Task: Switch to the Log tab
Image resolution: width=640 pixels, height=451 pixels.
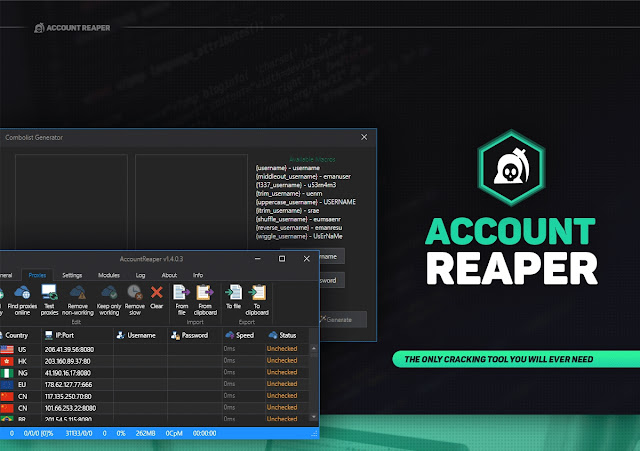Action: pyautogui.click(x=140, y=275)
